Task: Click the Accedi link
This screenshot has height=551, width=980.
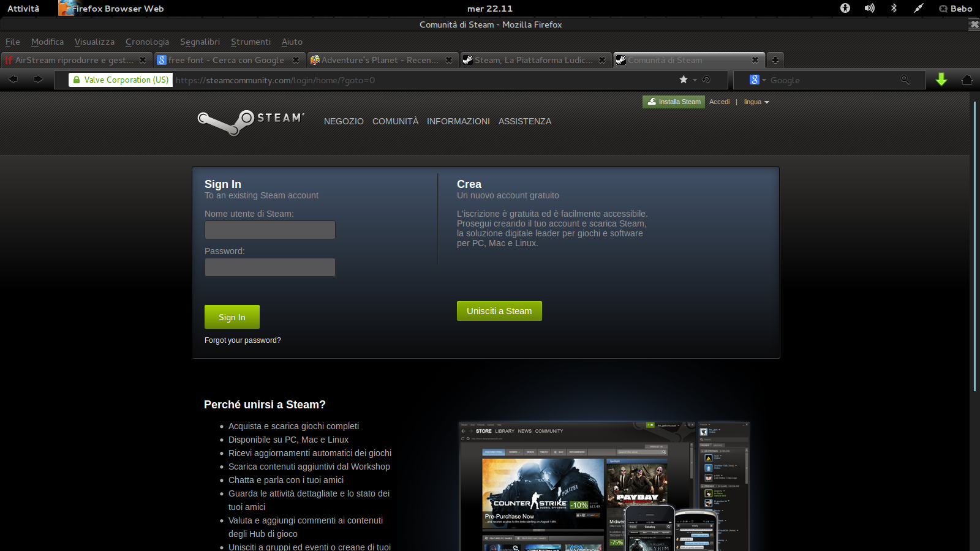Action: tap(719, 102)
